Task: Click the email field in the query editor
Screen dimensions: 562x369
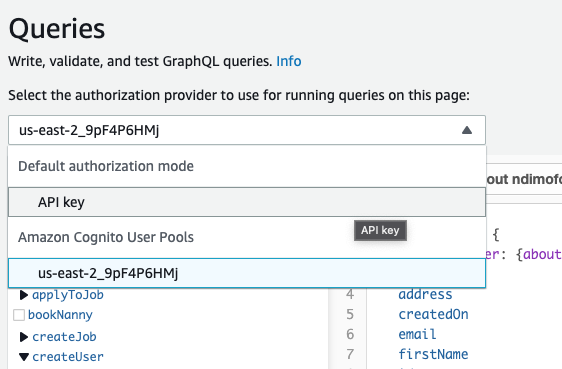Action: click(417, 334)
